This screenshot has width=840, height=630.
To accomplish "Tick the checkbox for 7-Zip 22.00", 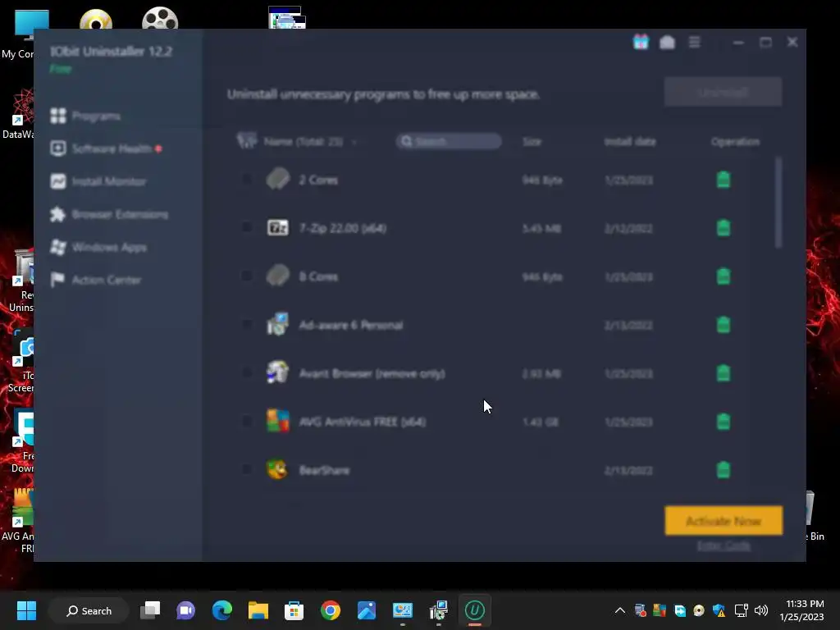I will tap(246, 228).
